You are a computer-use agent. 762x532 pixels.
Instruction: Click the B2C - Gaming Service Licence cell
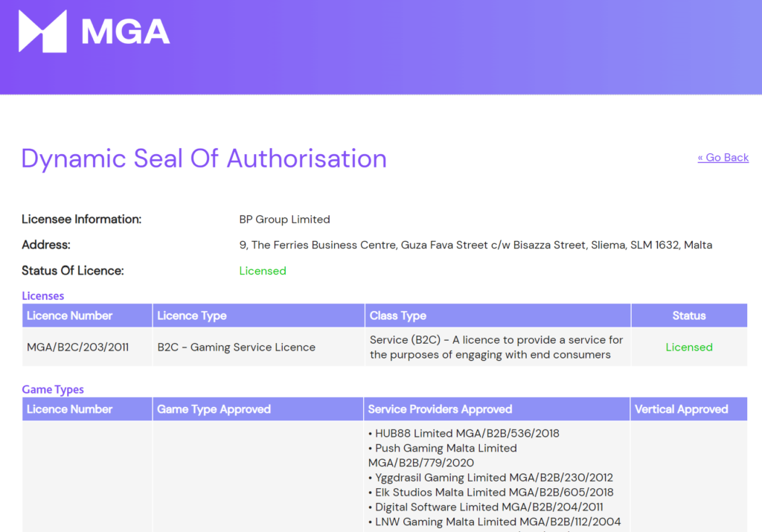click(x=237, y=347)
